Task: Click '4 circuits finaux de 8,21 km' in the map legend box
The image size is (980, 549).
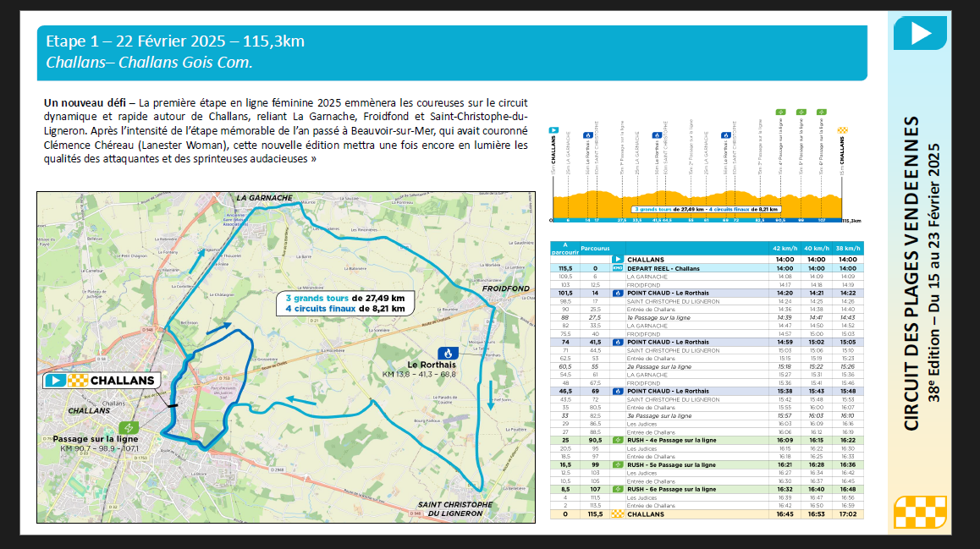Action: coord(345,309)
